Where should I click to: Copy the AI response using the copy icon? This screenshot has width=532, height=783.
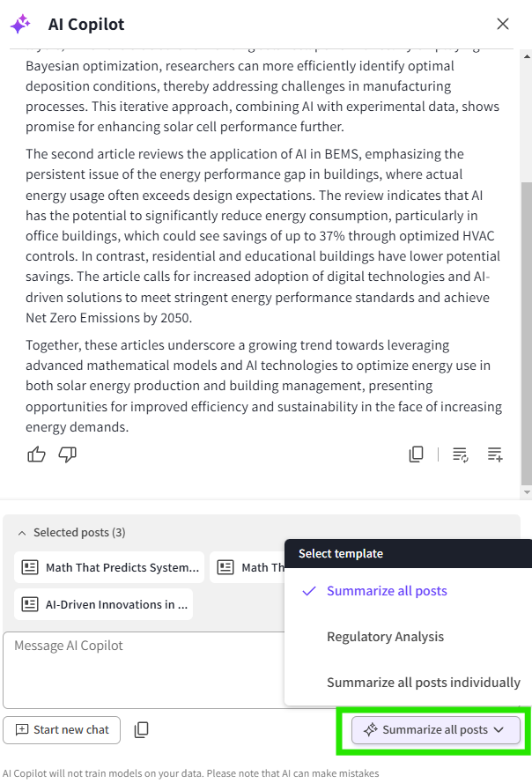(x=417, y=454)
